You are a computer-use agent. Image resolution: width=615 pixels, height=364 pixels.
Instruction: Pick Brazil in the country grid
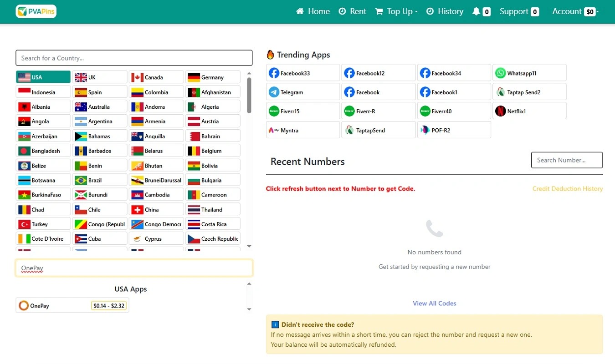(100, 180)
